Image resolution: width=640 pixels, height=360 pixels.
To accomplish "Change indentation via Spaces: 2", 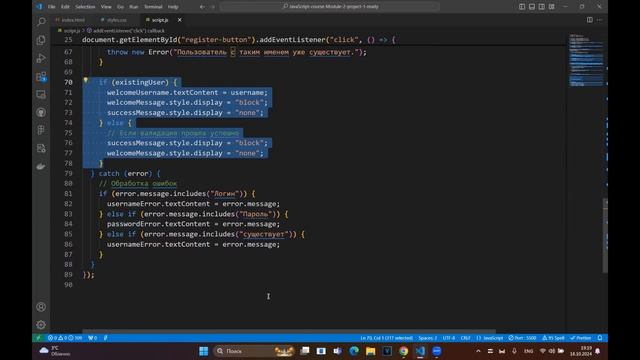I will 427,338.
